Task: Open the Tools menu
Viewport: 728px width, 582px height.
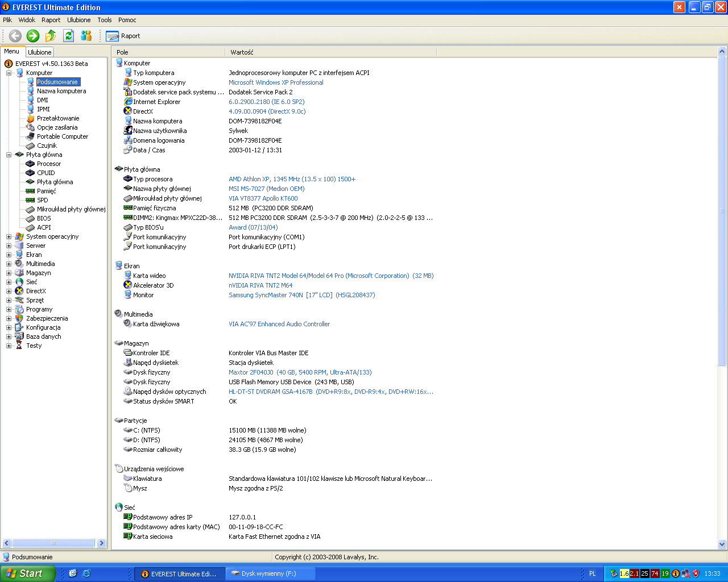Action: [105, 20]
